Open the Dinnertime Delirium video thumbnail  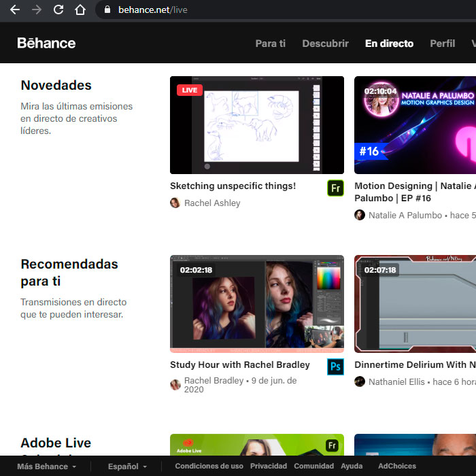click(x=415, y=304)
